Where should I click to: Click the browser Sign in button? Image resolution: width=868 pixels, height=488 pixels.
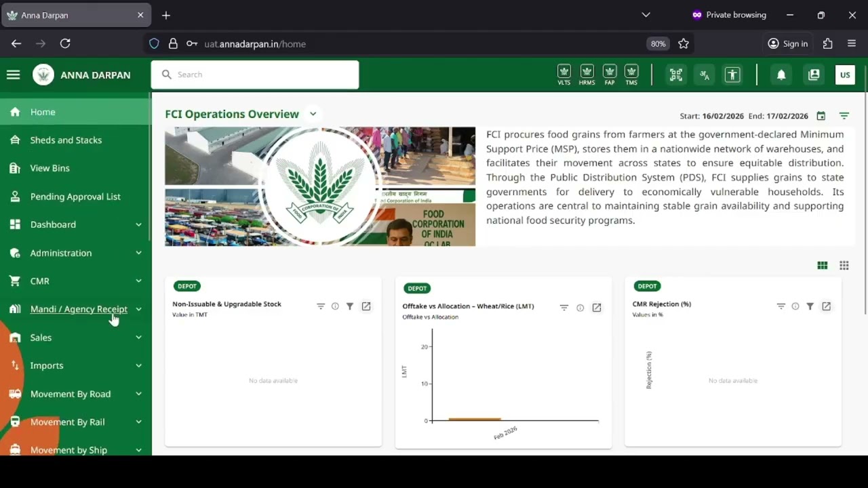pyautogui.click(x=787, y=43)
